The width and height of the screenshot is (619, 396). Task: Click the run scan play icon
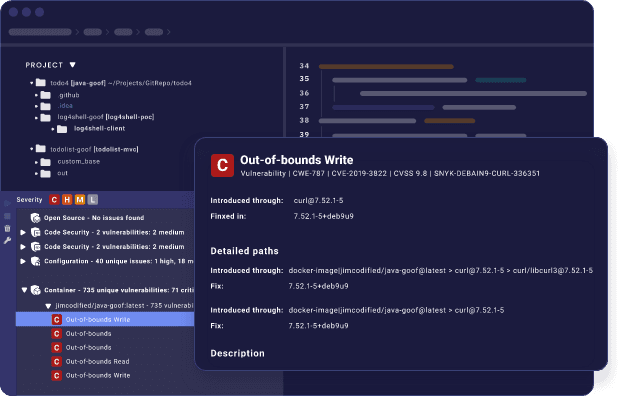[7, 203]
